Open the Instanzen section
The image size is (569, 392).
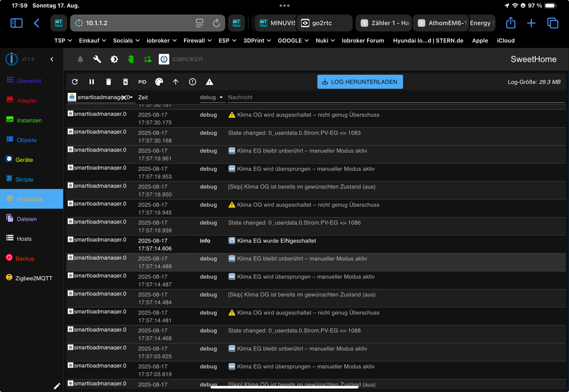coord(31,120)
